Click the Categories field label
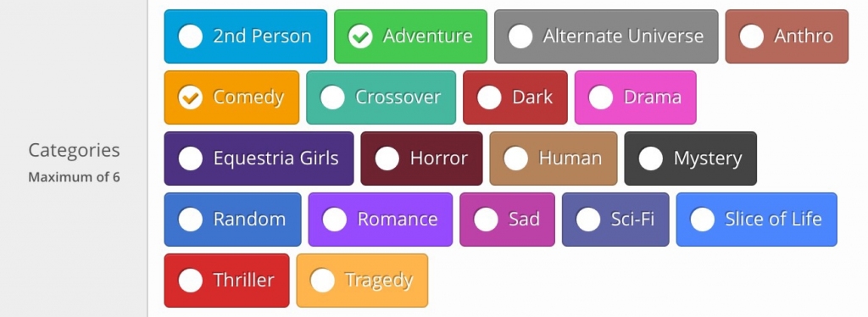Image resolution: width=868 pixels, height=317 pixels. tap(75, 150)
